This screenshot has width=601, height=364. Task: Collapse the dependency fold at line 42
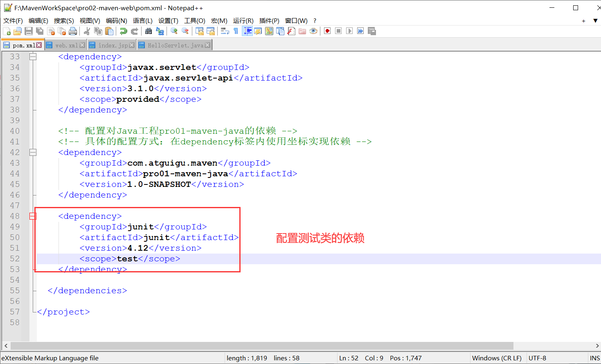pos(33,153)
